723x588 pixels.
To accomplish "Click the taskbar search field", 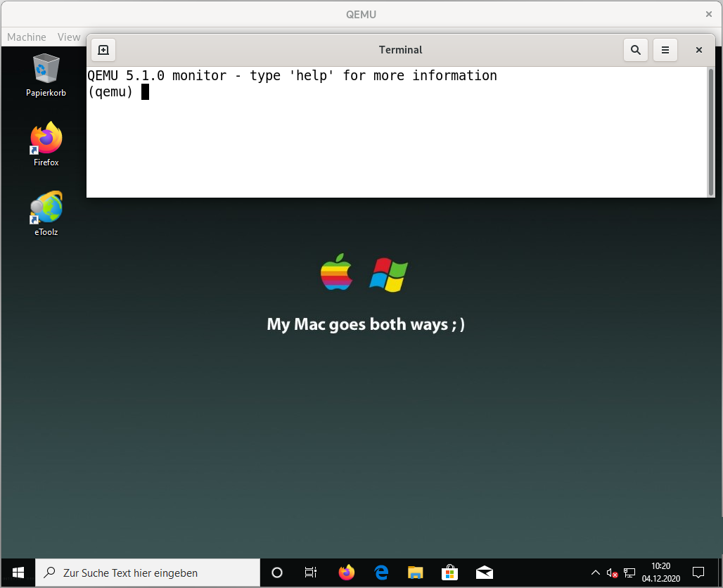I will (x=148, y=573).
